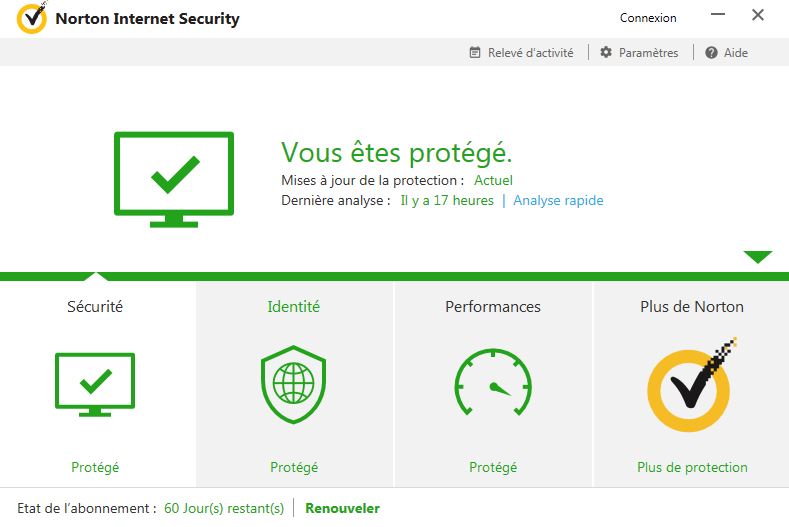Click the Paramètres gear icon
This screenshot has width=789, height=527.
(606, 52)
